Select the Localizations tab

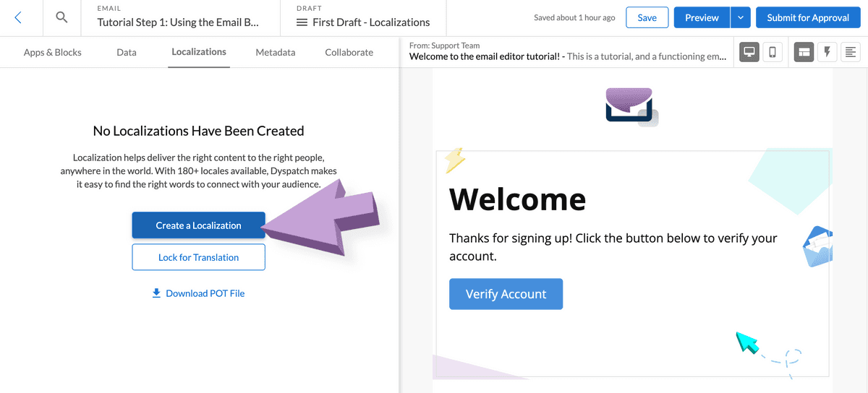coord(199,52)
